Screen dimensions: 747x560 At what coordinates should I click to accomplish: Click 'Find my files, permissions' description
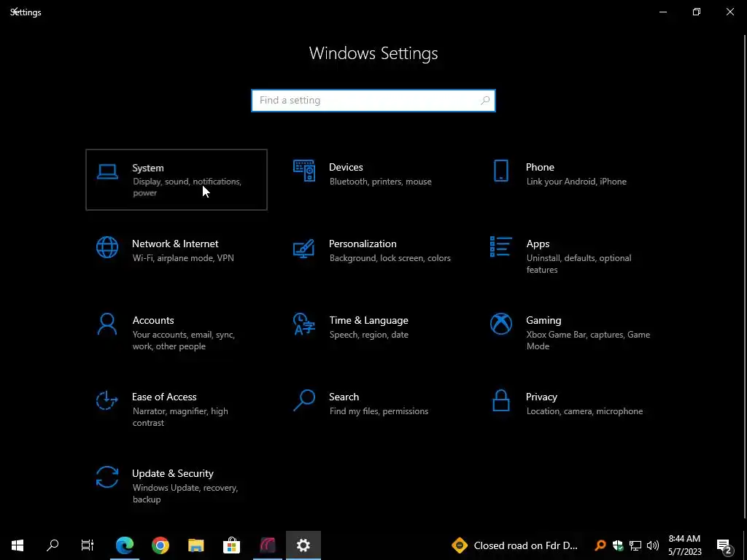[x=379, y=411]
